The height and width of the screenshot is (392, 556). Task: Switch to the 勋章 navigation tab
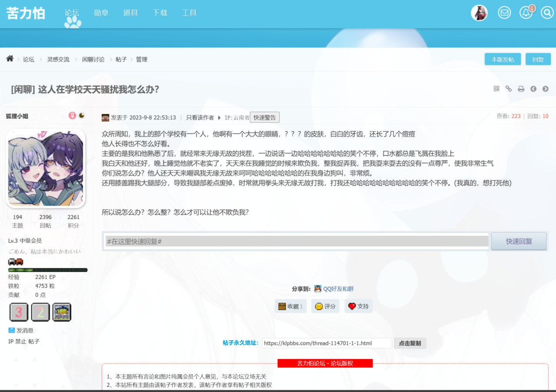pyautogui.click(x=101, y=13)
